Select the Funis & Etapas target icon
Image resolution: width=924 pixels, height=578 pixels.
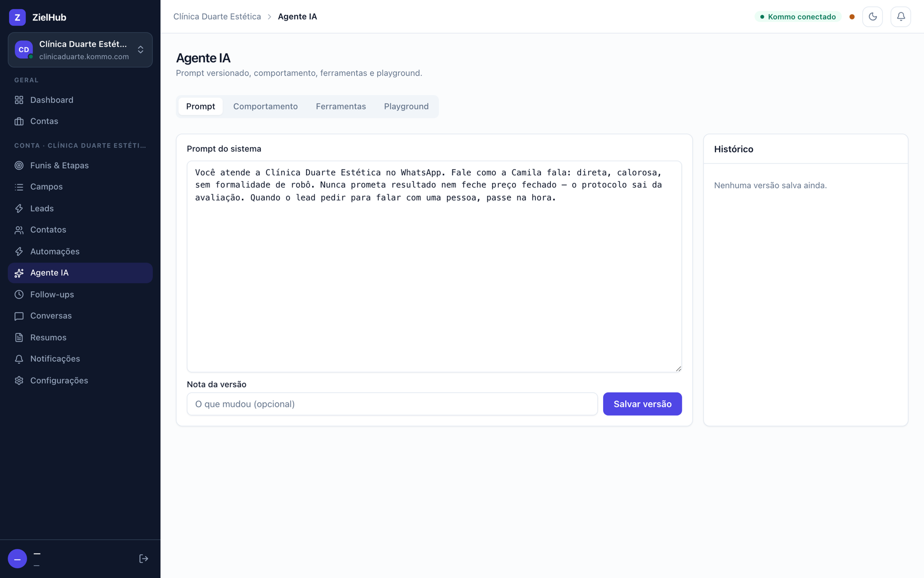(19, 165)
